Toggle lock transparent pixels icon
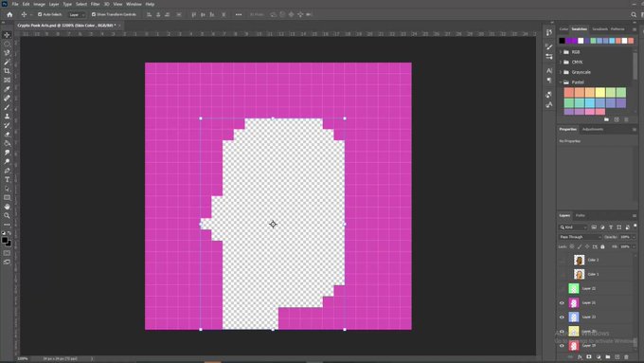This screenshot has width=644, height=363. coord(572,246)
